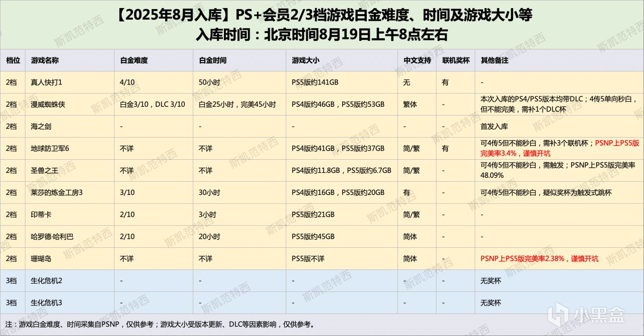This screenshot has height=336, width=644.
Task: Click the "30小时" platinum time cell
Action: (x=210, y=192)
